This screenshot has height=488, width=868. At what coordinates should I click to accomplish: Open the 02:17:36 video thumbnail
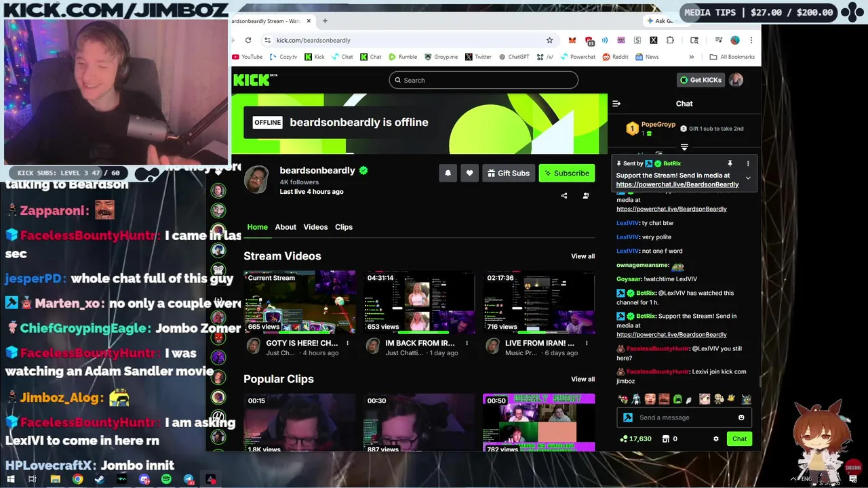tap(539, 302)
